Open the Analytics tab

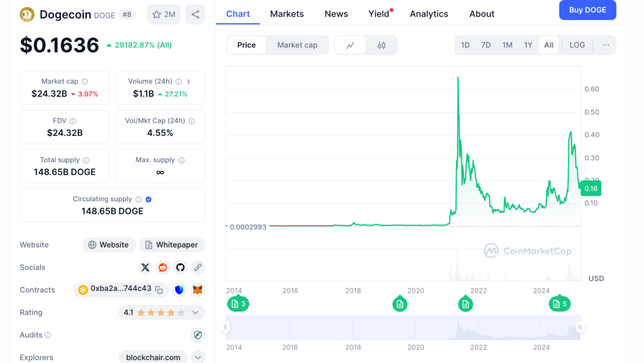[x=429, y=14]
